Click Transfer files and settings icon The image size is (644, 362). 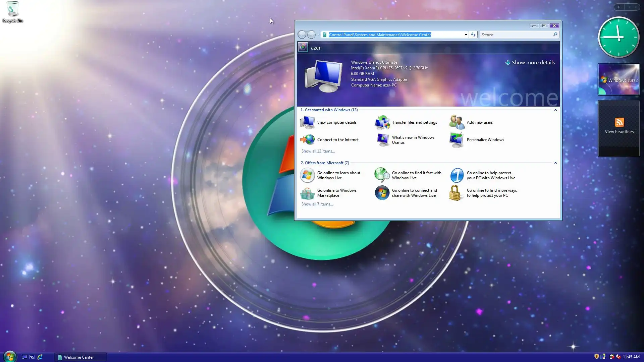pos(382,122)
